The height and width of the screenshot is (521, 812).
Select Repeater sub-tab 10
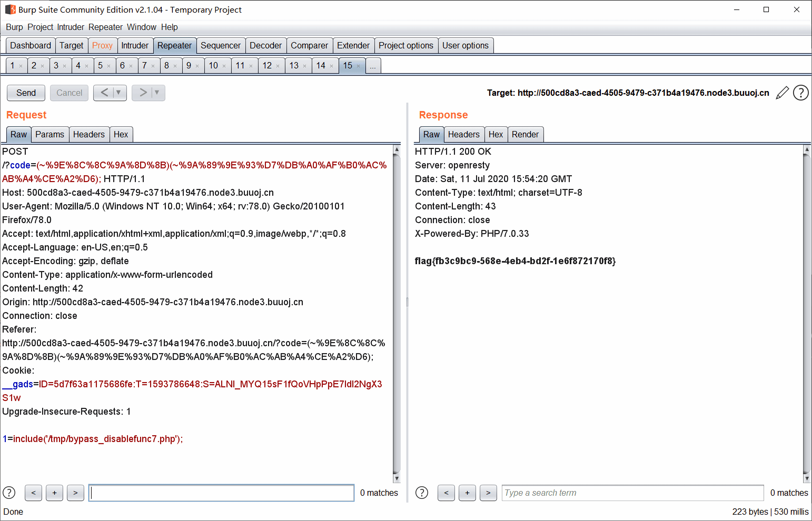point(213,66)
